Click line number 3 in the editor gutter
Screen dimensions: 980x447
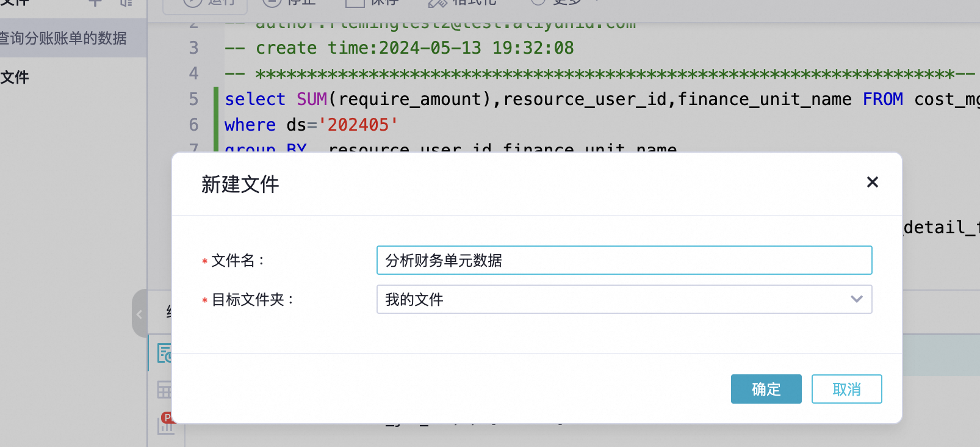click(193, 48)
